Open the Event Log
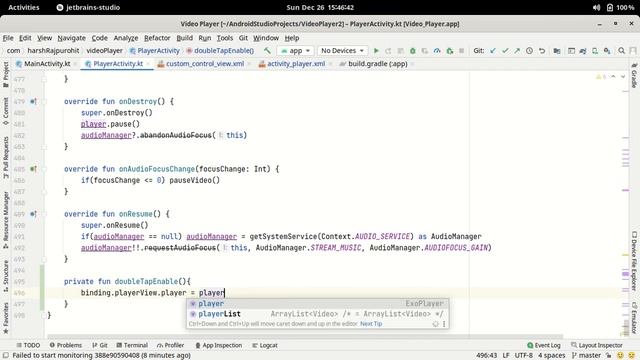The width and height of the screenshot is (640, 360). pyautogui.click(x=543, y=345)
